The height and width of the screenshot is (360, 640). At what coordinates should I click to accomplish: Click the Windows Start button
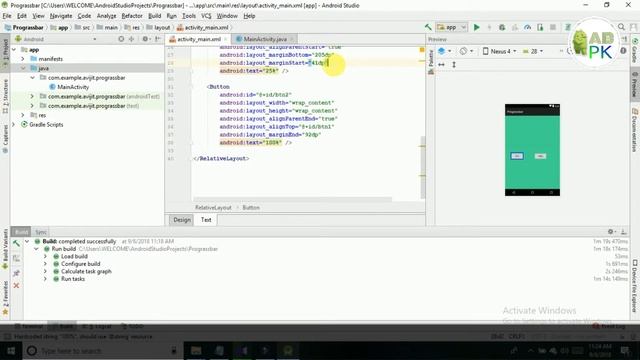click(x=11, y=351)
